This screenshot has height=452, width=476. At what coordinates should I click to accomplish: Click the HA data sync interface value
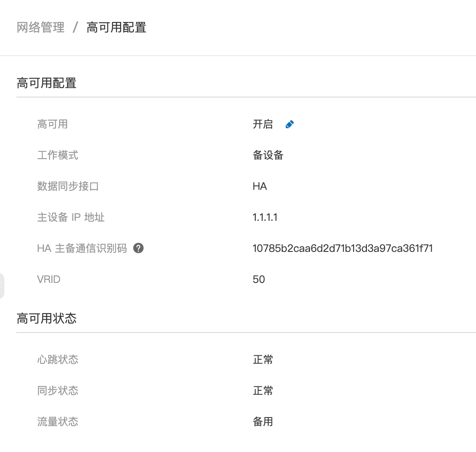tap(260, 186)
